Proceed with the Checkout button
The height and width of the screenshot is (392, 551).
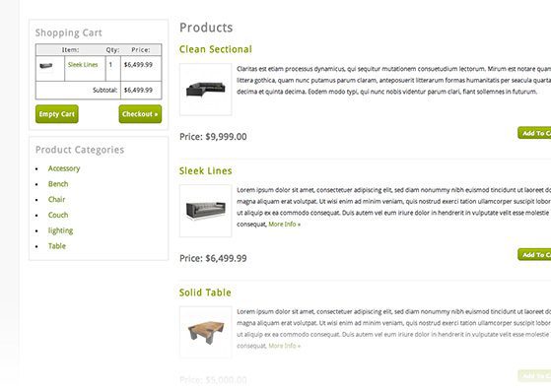(x=140, y=114)
